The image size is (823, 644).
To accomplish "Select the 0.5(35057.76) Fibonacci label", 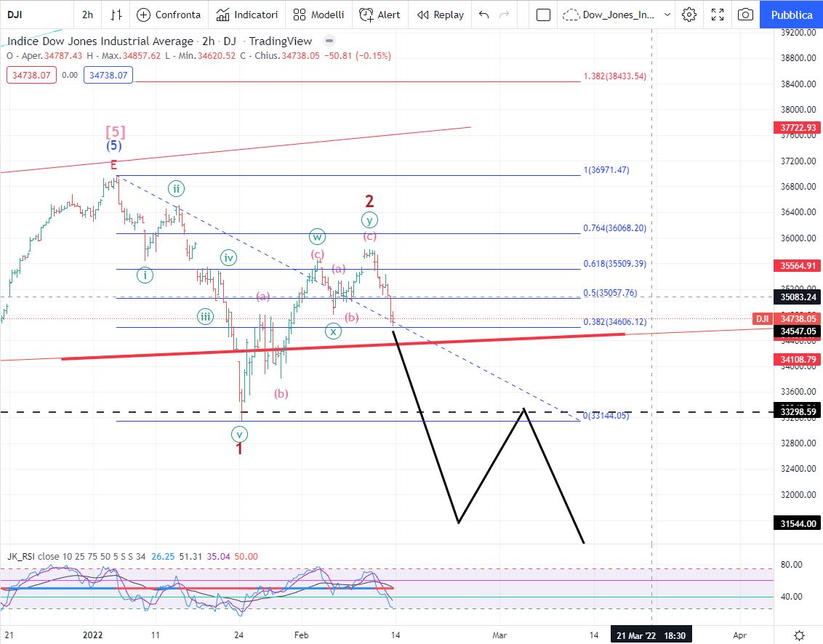I will click(x=610, y=292).
